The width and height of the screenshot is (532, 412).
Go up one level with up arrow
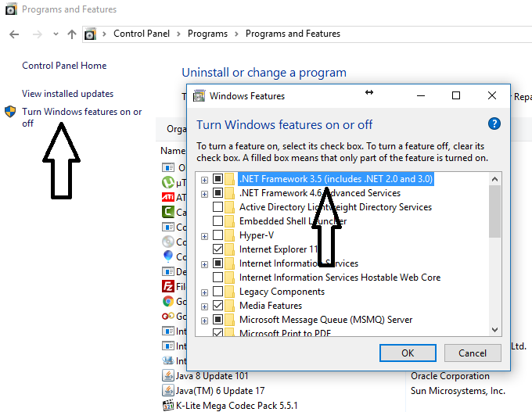click(72, 34)
